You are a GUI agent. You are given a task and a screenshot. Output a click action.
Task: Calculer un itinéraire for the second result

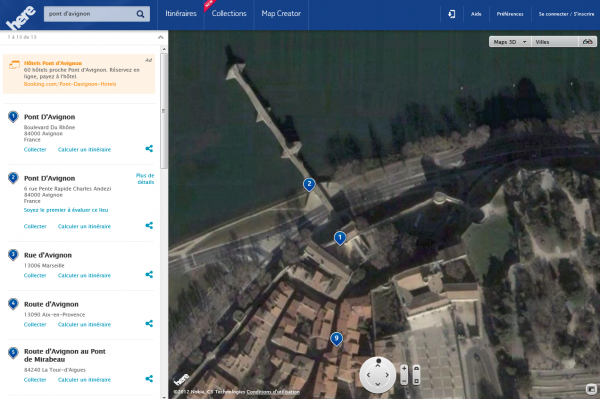tap(84, 226)
